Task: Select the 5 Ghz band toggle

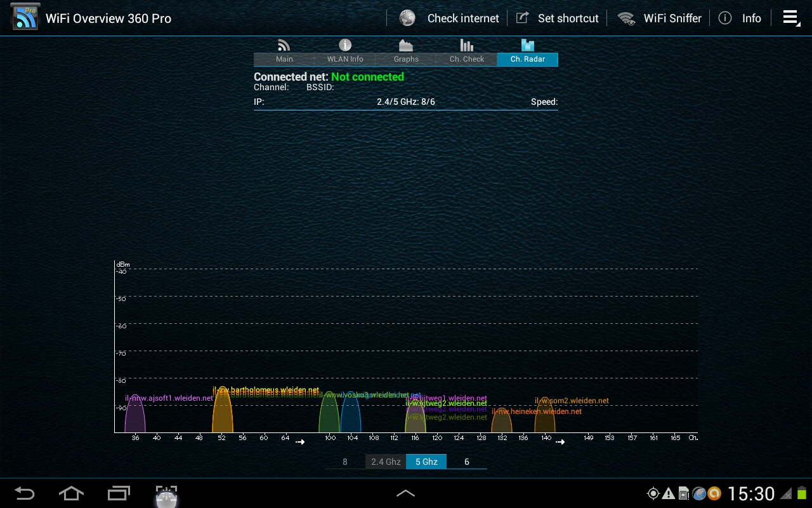Action: tap(426, 462)
